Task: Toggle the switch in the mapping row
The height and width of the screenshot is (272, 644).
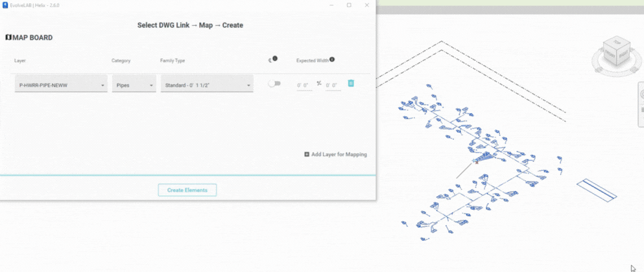Action: coord(274,84)
